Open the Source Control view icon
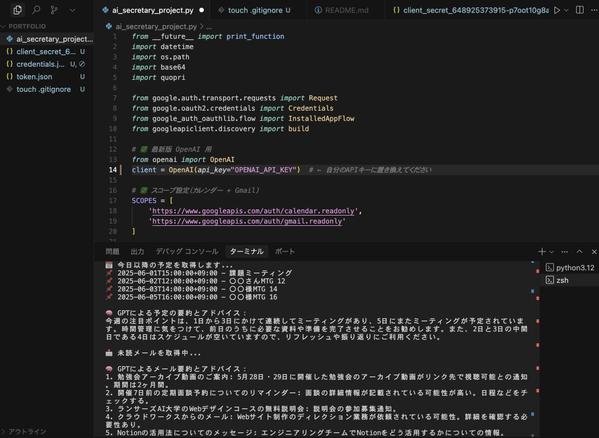Screen dimensions: 599x438 [54, 10]
